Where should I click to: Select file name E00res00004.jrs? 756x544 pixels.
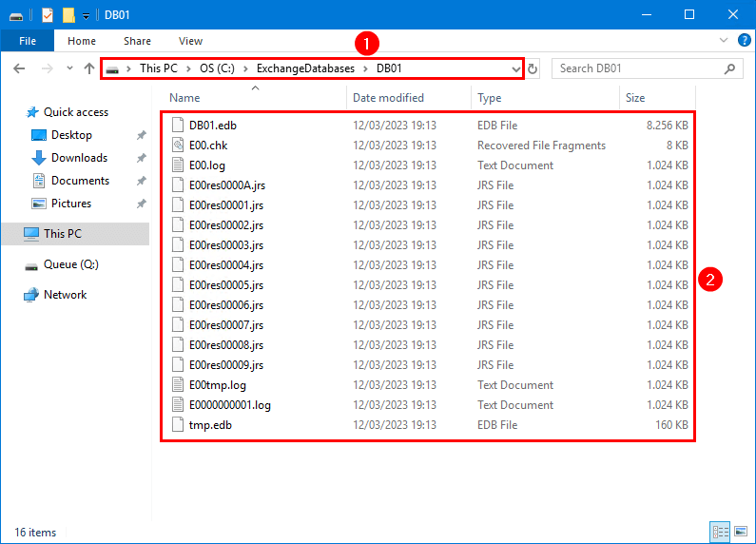(226, 265)
